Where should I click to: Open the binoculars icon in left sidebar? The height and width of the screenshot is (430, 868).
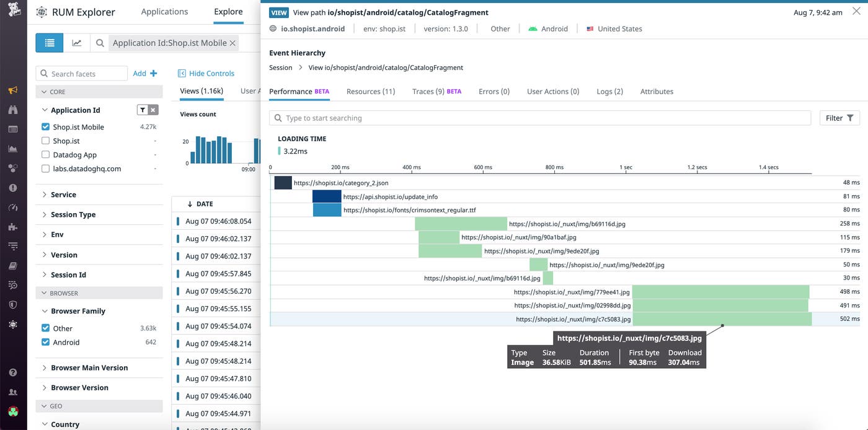[13, 110]
